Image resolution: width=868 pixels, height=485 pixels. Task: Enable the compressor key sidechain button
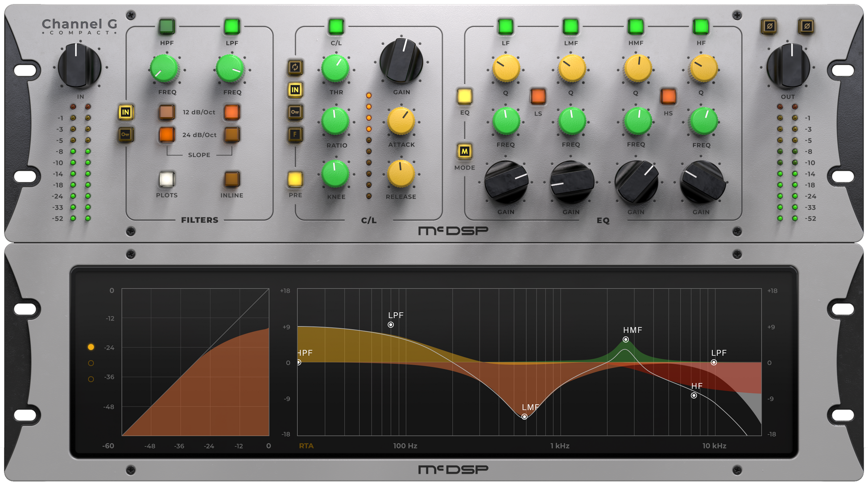295,112
